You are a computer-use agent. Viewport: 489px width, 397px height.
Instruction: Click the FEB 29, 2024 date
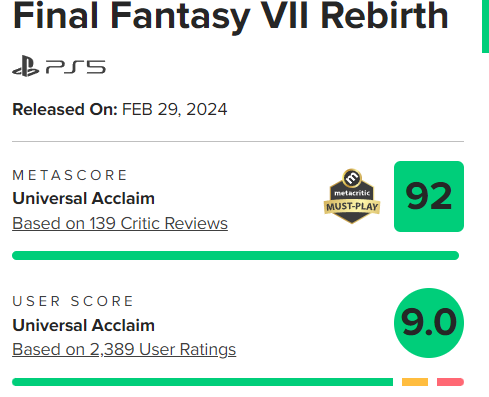[175, 109]
